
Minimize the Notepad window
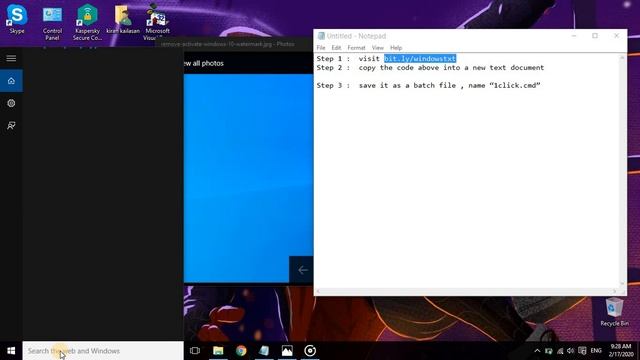point(574,36)
